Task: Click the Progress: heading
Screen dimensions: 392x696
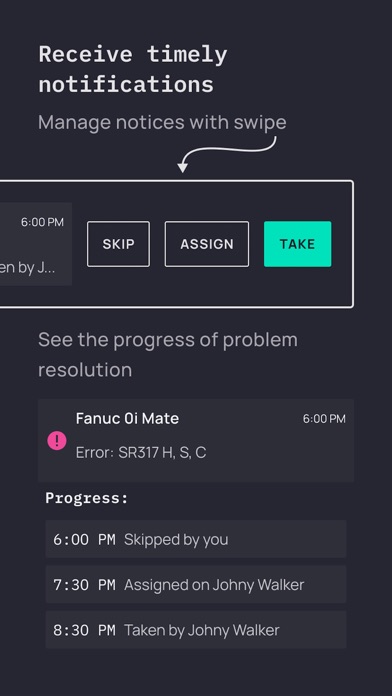Action: (x=87, y=498)
